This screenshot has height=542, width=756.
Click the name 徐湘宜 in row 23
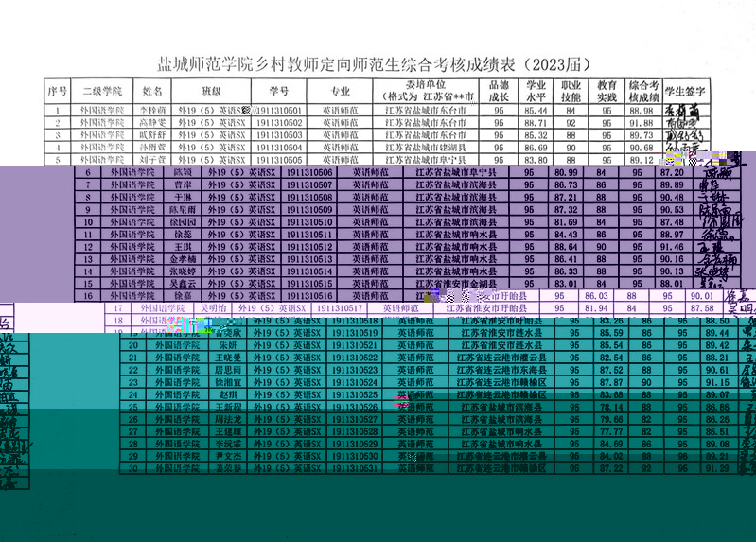[228, 382]
